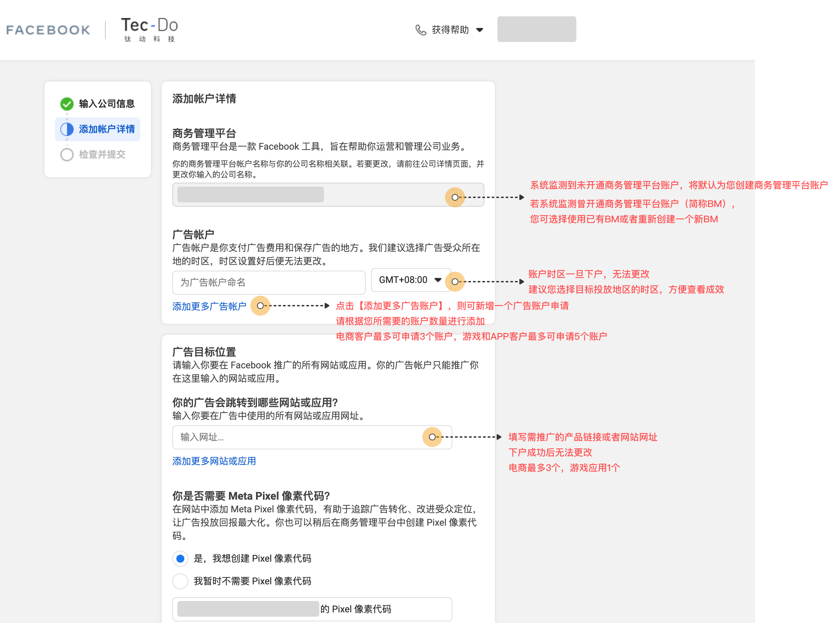Select the 检查并提交 step in the sidebar
Viewport: 840px width, 623px height.
click(93, 154)
